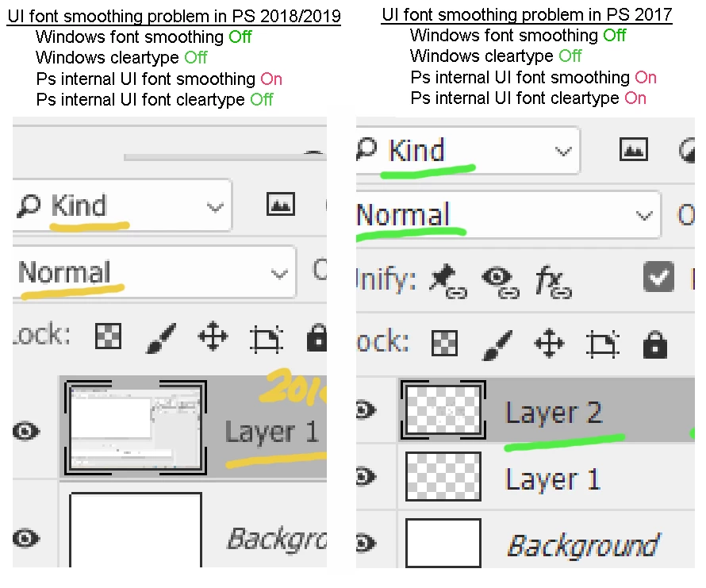This screenshot has width=706, height=588.
Task: Click lock all padlock icon in PS 2018/2019 panel
Action: 317,337
